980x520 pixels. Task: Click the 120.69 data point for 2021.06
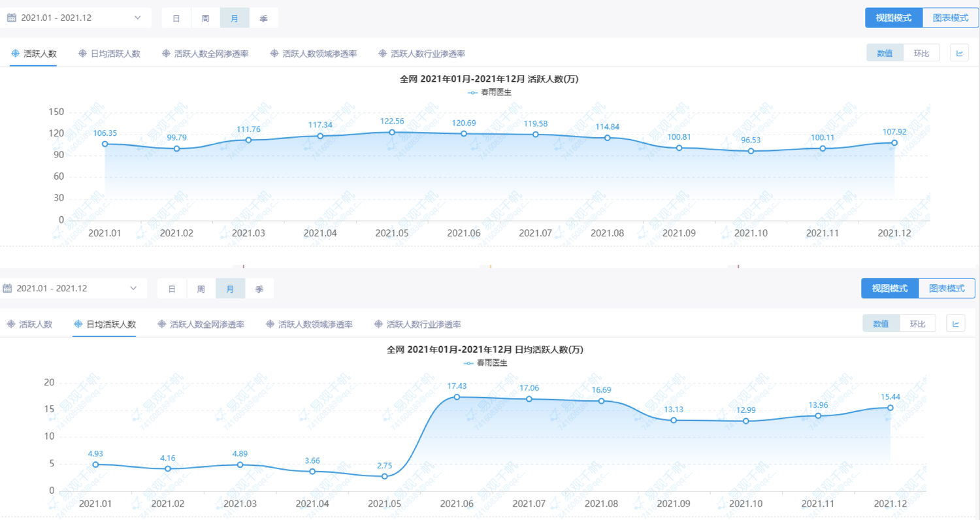464,133
